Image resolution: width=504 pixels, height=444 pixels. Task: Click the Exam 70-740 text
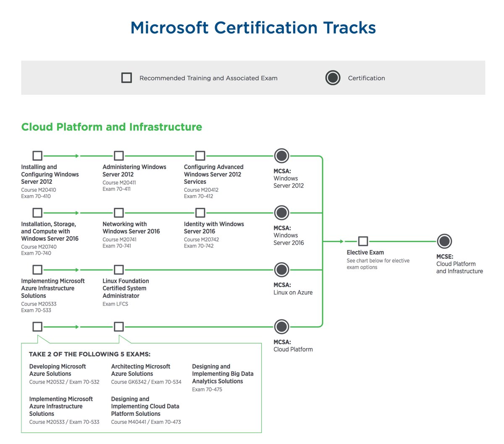point(36,253)
